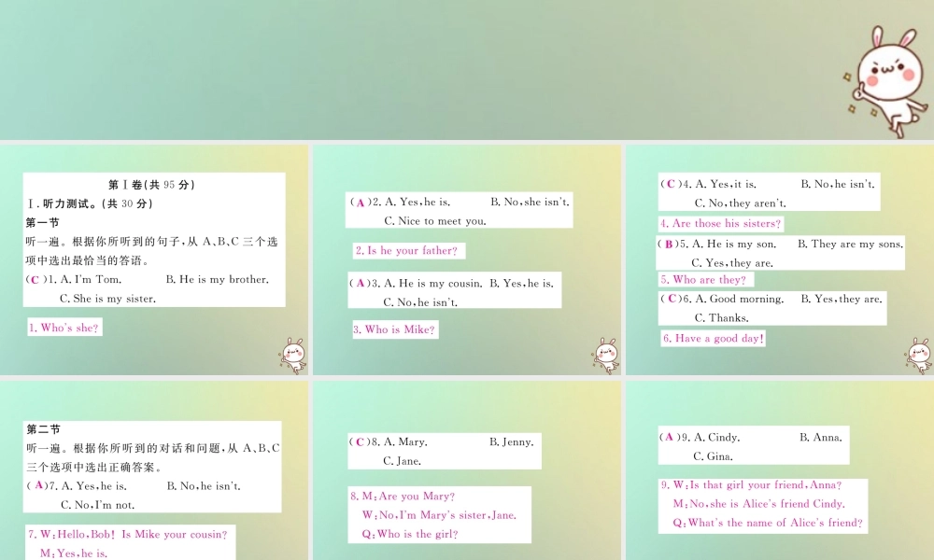Select option 'C. No, they aren't.'
This screenshot has width=934, height=560.
741,203
